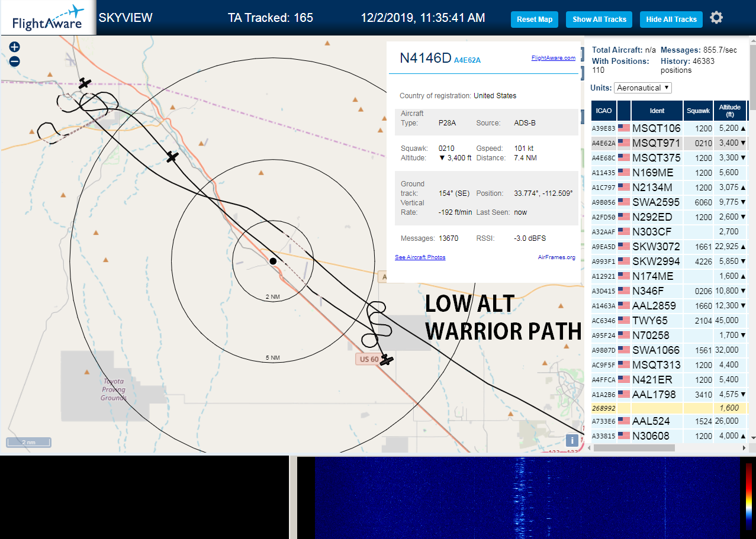This screenshot has height=539, width=756.
Task: Select the N346F table row
Action: [669, 291]
